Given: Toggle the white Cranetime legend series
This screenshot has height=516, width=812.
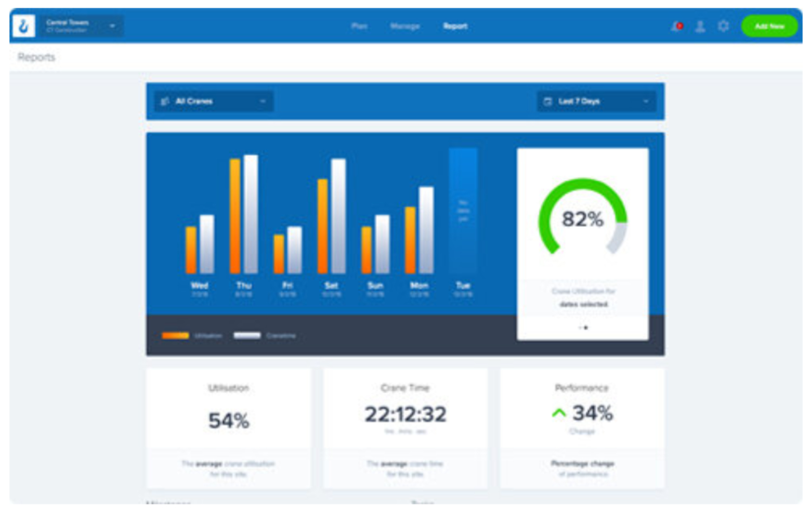Looking at the screenshot, I should [x=247, y=336].
